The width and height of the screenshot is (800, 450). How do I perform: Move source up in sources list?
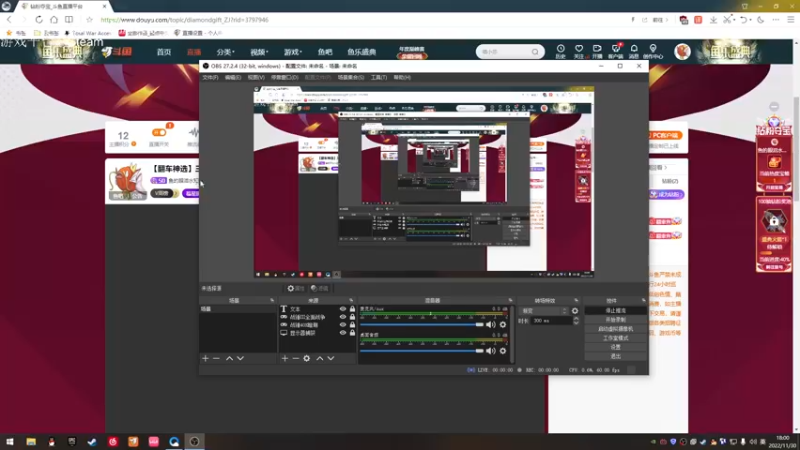(319, 359)
